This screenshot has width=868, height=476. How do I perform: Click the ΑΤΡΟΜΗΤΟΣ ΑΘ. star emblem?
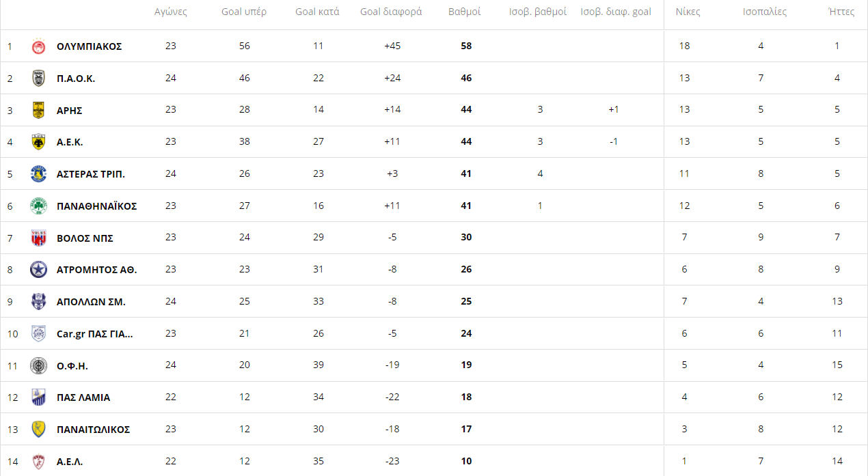[x=38, y=270]
